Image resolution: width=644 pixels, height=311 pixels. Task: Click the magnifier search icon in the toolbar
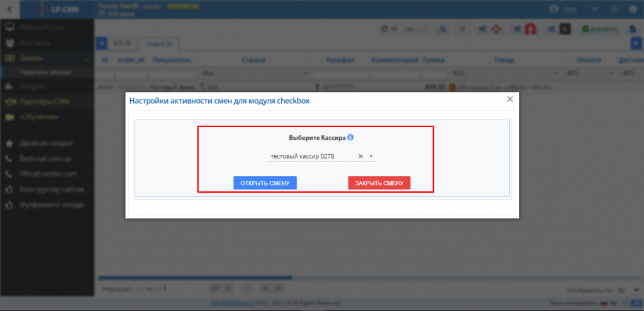443,29
